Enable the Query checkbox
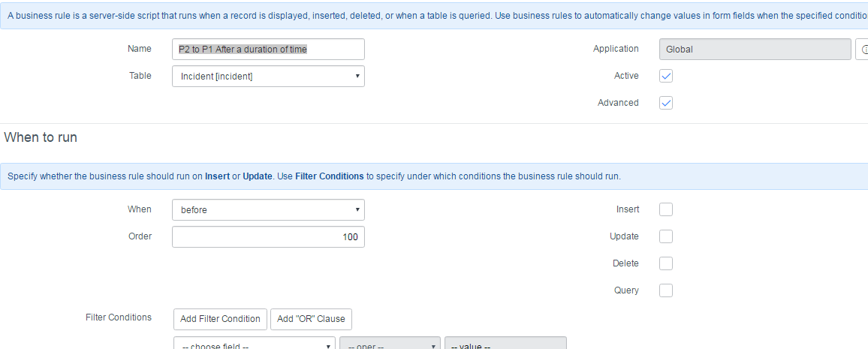Image resolution: width=868 pixels, height=349 pixels. (x=666, y=290)
